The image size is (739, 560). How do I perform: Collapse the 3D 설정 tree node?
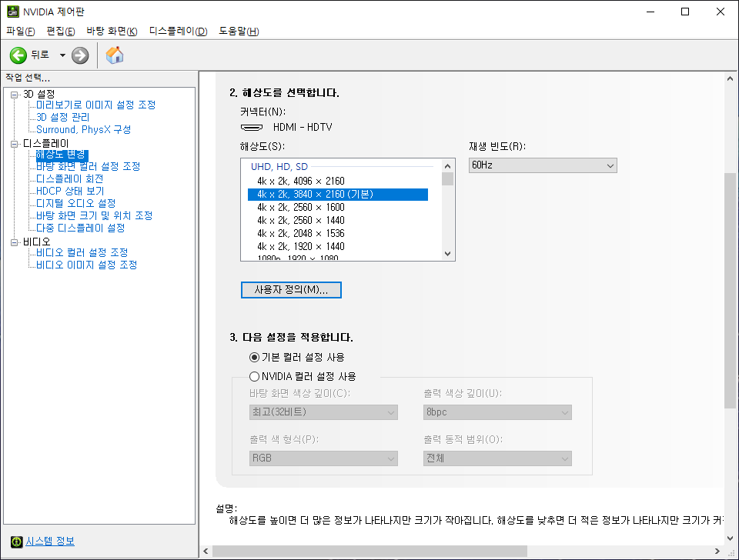[15, 94]
